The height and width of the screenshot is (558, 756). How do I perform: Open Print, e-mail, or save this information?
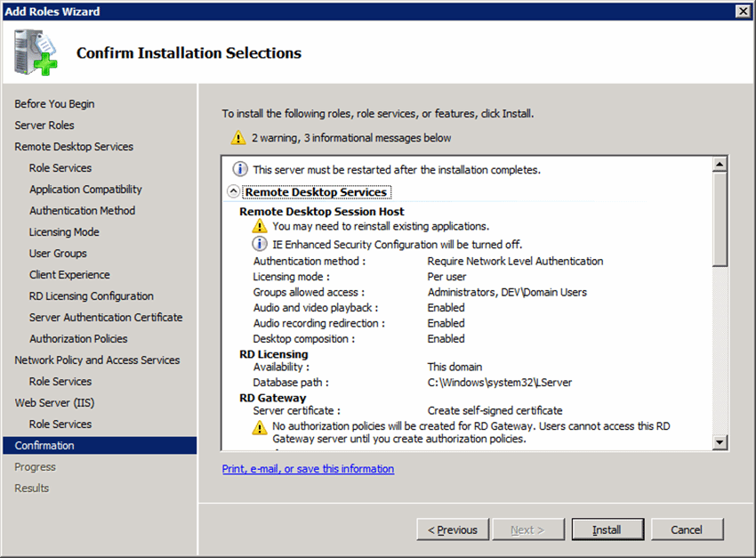pyautogui.click(x=308, y=469)
